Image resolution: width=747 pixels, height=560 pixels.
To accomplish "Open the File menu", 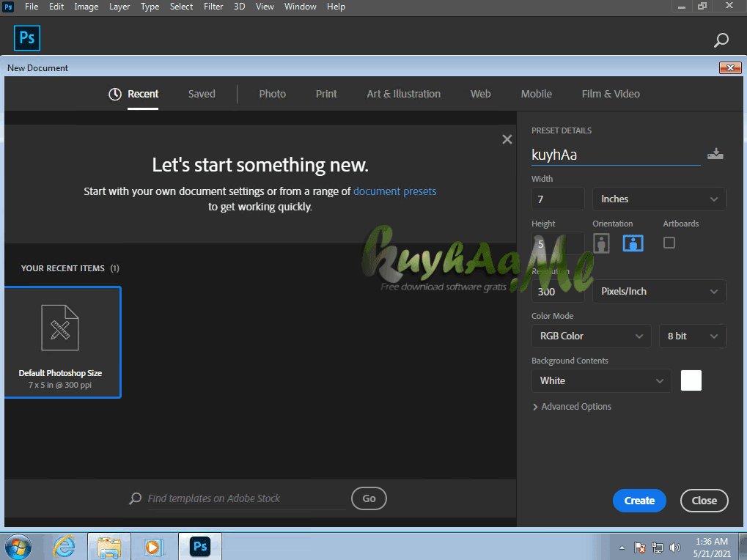I will [x=32, y=7].
